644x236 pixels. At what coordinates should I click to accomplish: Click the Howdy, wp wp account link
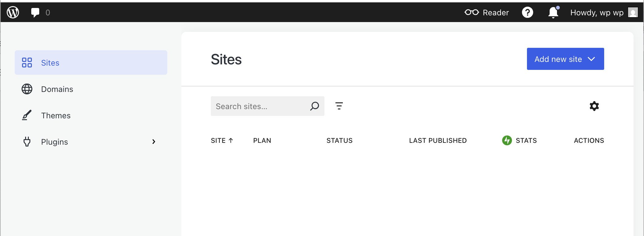click(597, 13)
